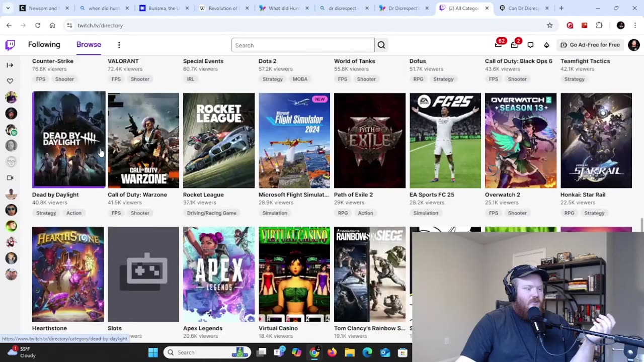Switch to the Revolution of Wikipedia tab

(x=224, y=8)
